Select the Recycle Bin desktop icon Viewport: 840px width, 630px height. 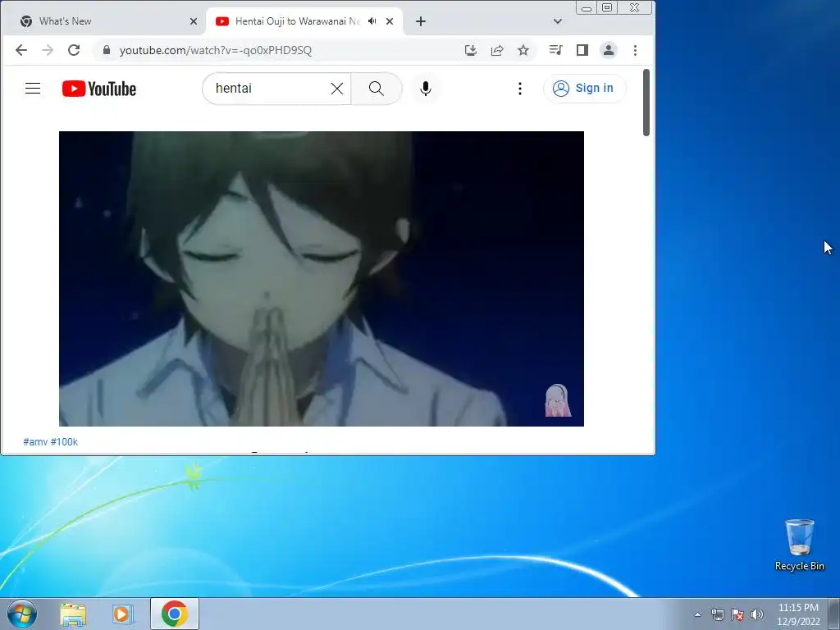799,546
